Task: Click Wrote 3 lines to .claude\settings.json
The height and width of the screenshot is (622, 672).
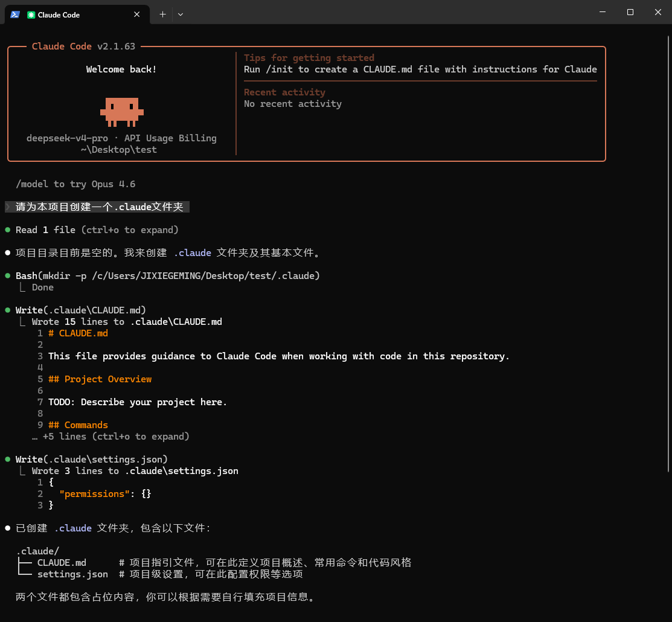Action: [x=135, y=471]
